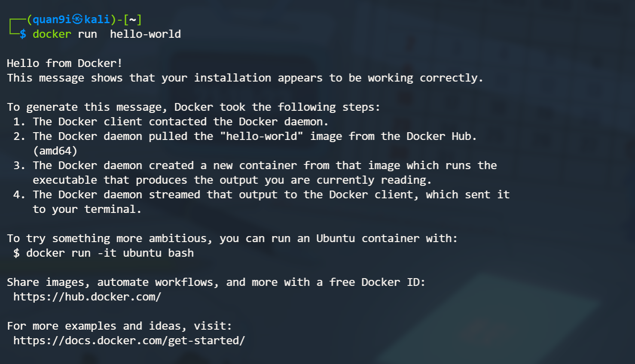Open the https://hub.docker.com/ link
The width and height of the screenshot is (635, 364).
tap(87, 297)
